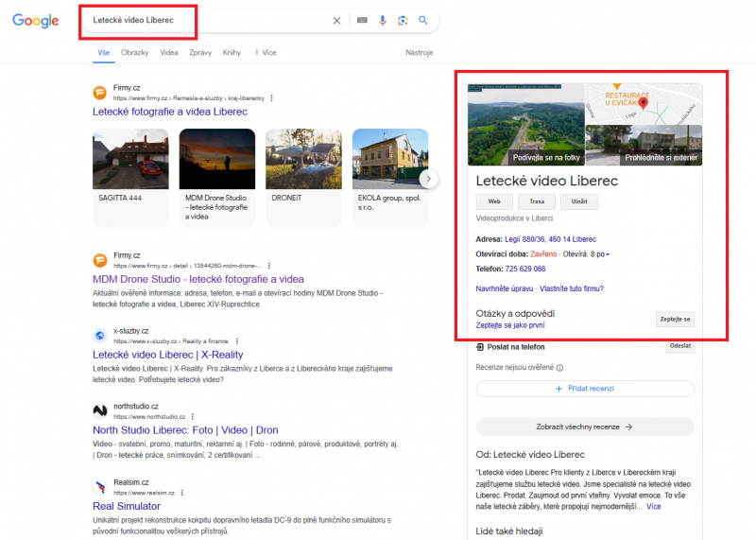Open options dots next to first Firmy.cz result

(x=272, y=98)
